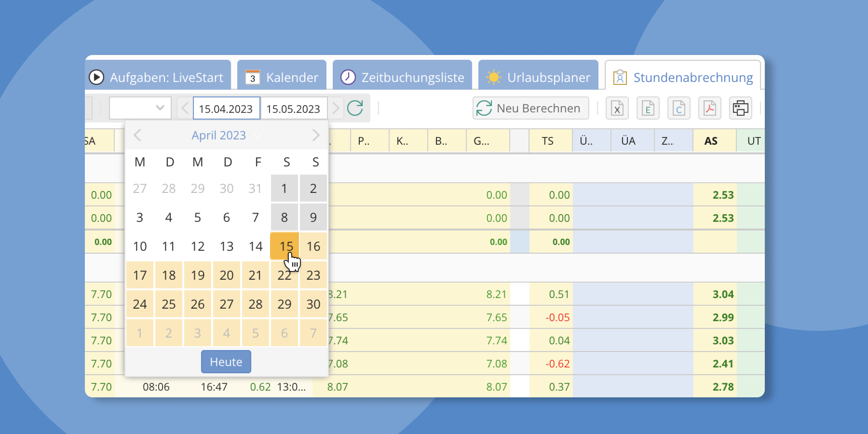Click the printer icon
Image resolution: width=868 pixels, height=434 pixels.
point(741,108)
